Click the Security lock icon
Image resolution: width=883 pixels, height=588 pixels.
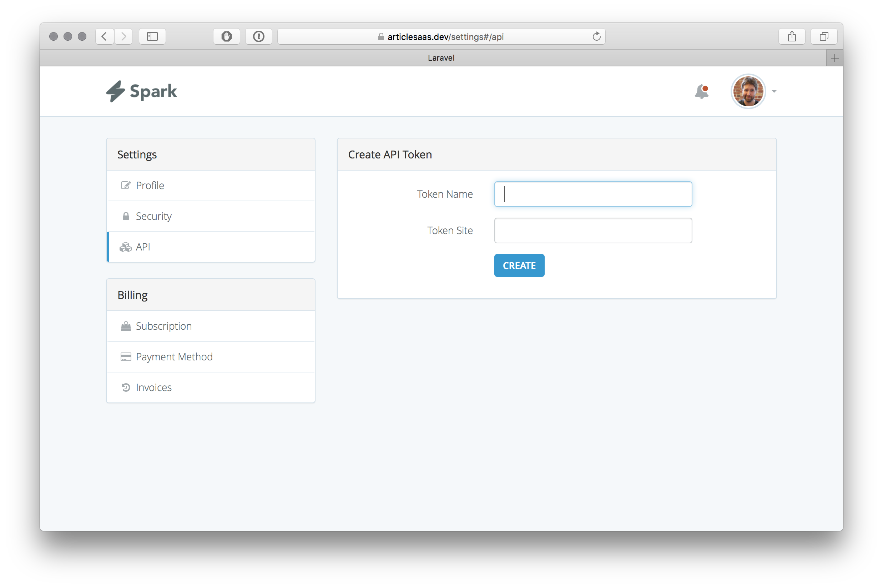[x=126, y=216]
